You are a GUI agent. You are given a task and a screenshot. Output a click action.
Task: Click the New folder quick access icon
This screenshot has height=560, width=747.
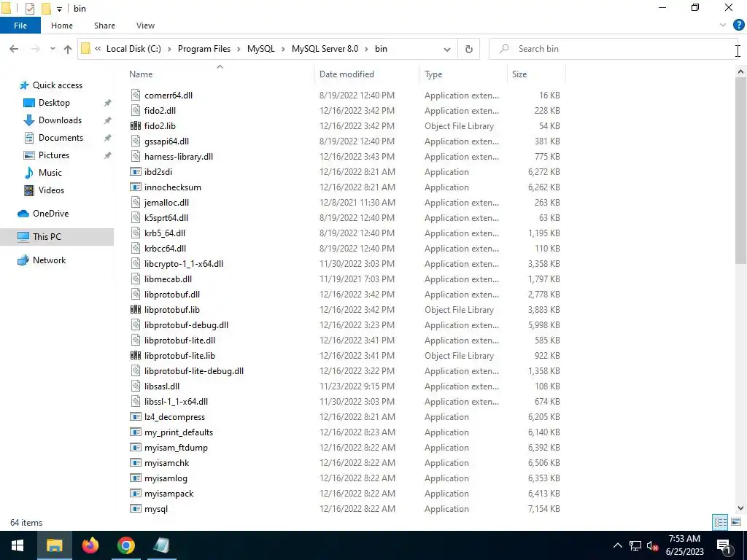pyautogui.click(x=46, y=9)
